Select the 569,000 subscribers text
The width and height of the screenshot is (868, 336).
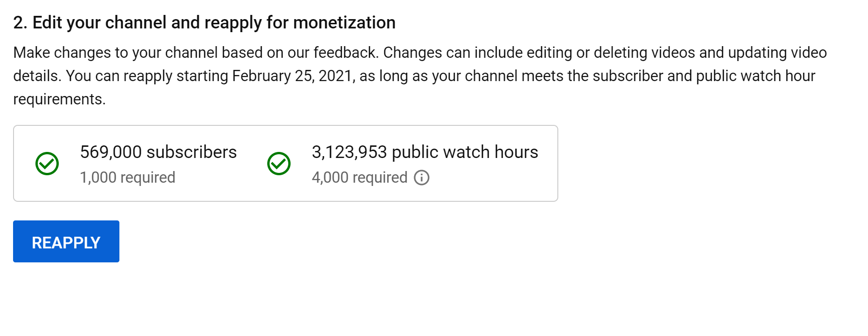tap(159, 152)
